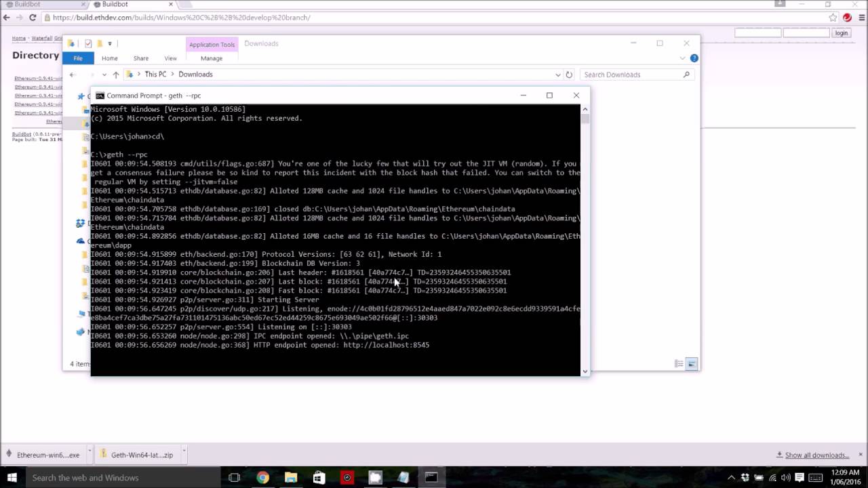
Task: Click the 'This PC' breadcrumb in address bar
Action: pos(155,75)
